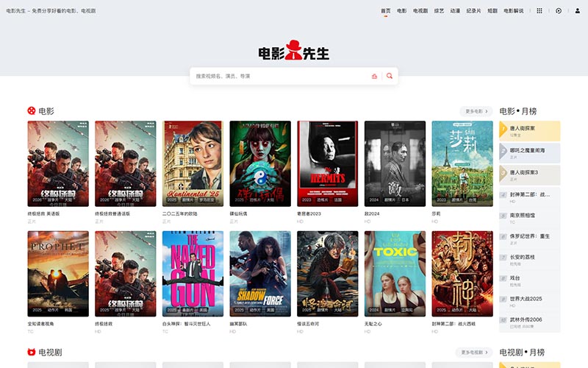
Task: Click the search magnifier icon
Action: 390,76
